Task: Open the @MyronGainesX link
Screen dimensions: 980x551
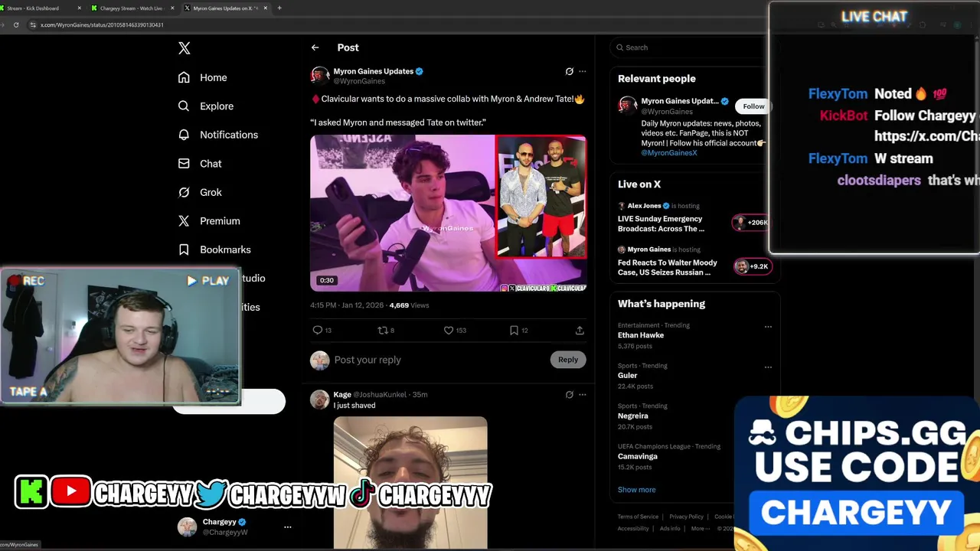Action: (x=669, y=153)
